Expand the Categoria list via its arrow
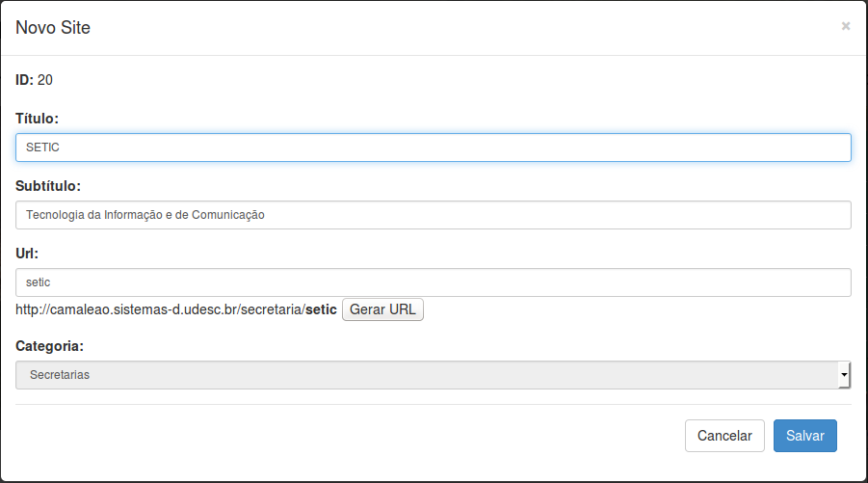Viewport: 868px width, 483px height. click(844, 375)
